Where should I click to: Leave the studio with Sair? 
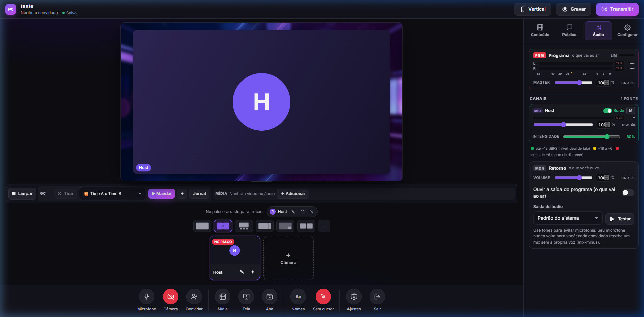pyautogui.click(x=377, y=297)
